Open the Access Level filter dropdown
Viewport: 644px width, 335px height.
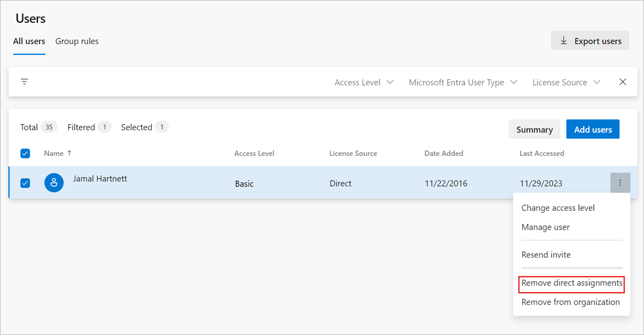(x=364, y=82)
